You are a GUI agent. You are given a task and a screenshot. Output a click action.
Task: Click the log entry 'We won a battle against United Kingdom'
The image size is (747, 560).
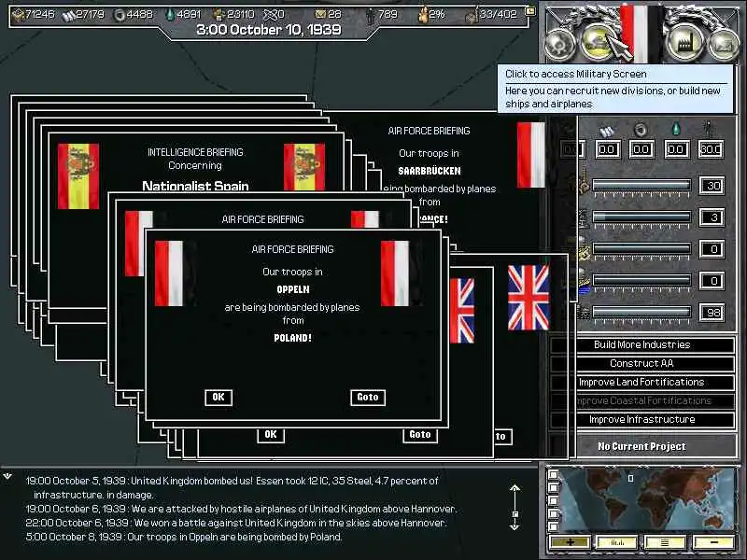click(x=236, y=523)
